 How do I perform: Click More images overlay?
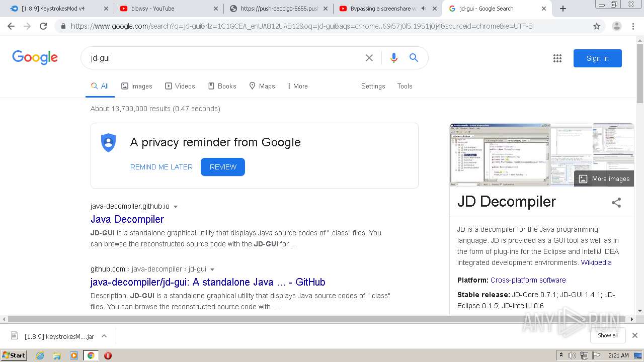pos(604,178)
